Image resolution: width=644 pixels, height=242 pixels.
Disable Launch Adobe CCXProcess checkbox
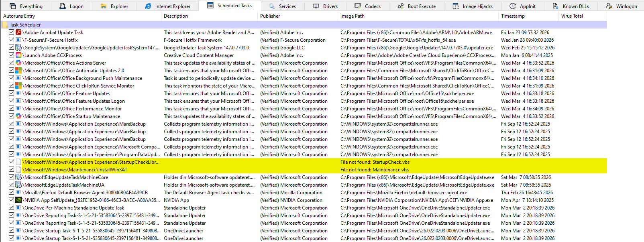tap(11, 55)
